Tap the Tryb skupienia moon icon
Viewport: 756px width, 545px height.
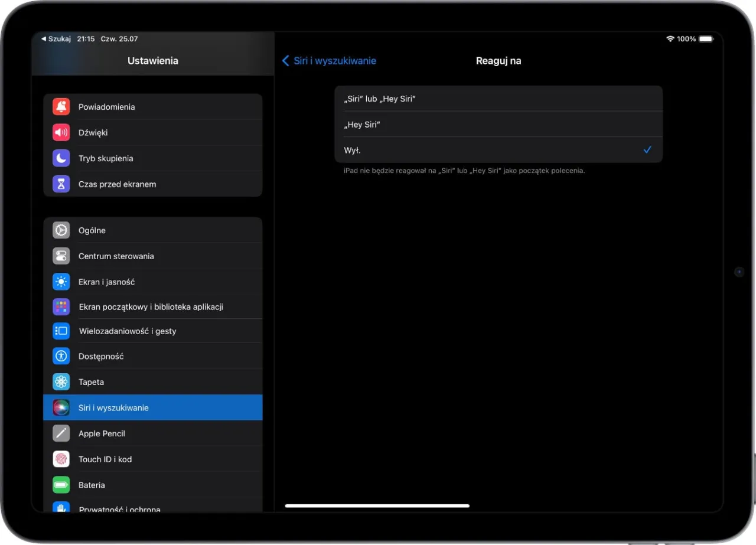(x=61, y=158)
